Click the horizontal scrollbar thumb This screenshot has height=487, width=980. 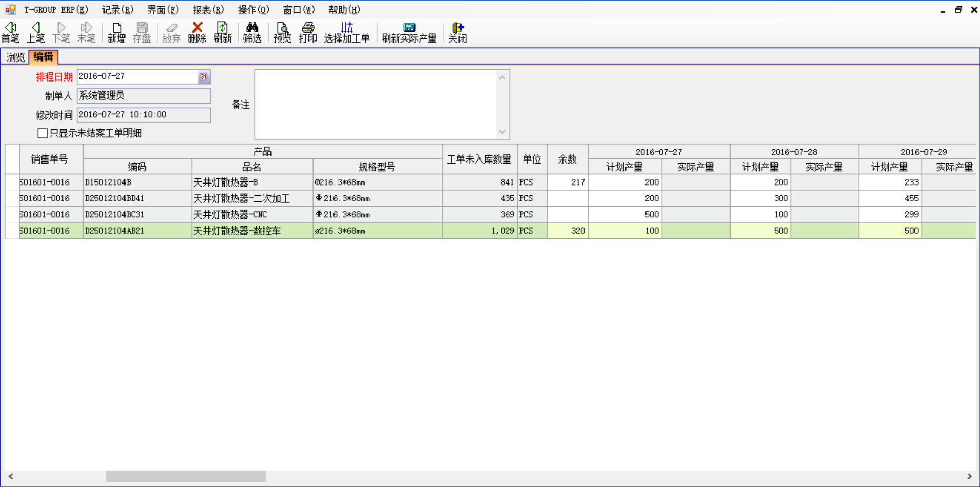point(186,476)
